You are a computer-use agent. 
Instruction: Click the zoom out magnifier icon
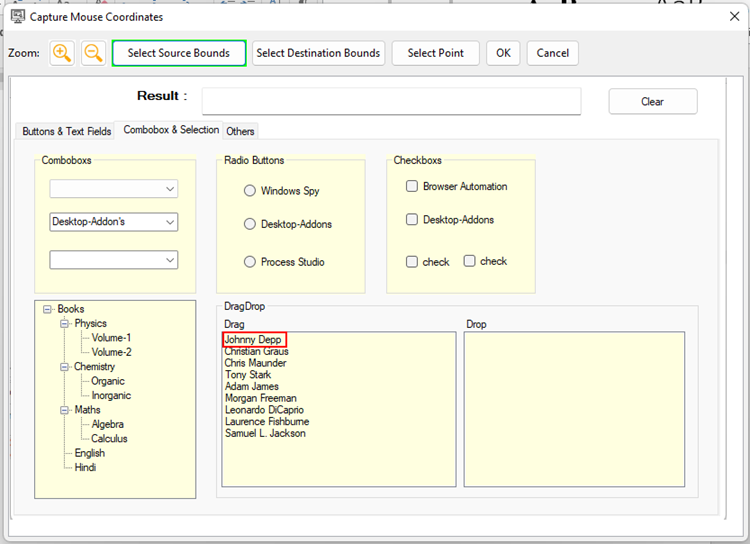[93, 53]
